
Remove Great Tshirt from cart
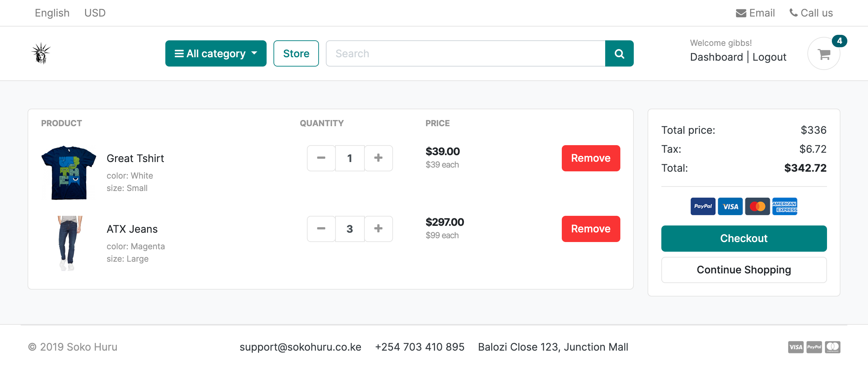click(x=590, y=158)
